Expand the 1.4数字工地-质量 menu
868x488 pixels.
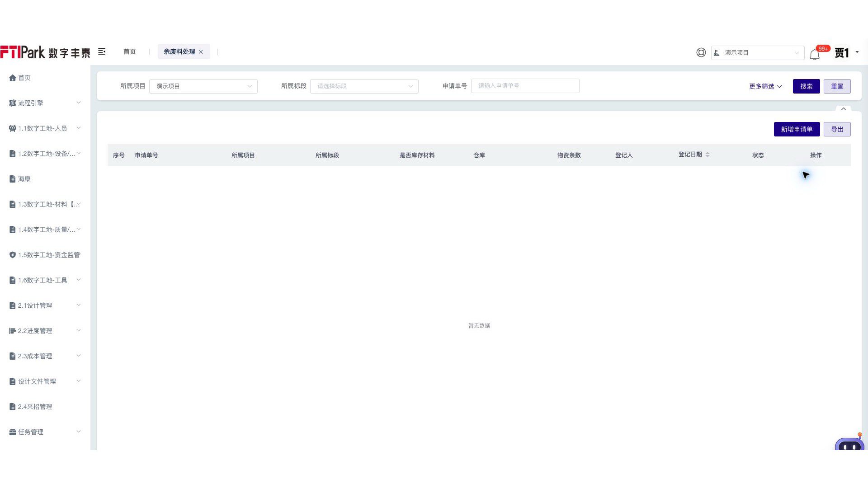point(79,229)
